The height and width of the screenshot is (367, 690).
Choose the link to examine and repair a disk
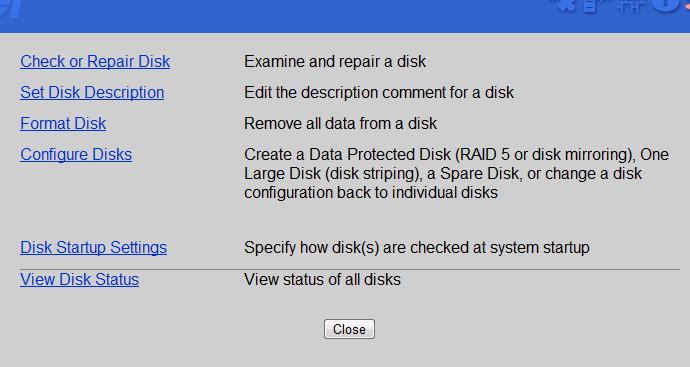(x=95, y=62)
